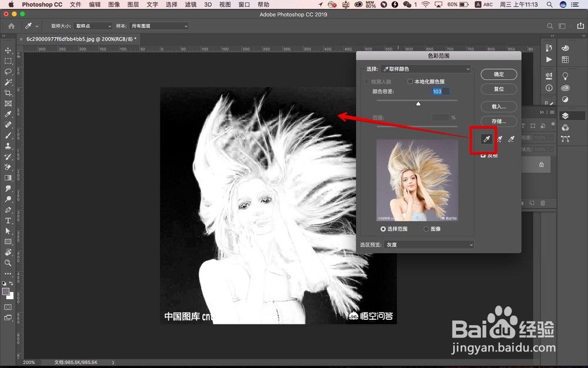Select the Zoom tool in toolbar

tap(8, 263)
